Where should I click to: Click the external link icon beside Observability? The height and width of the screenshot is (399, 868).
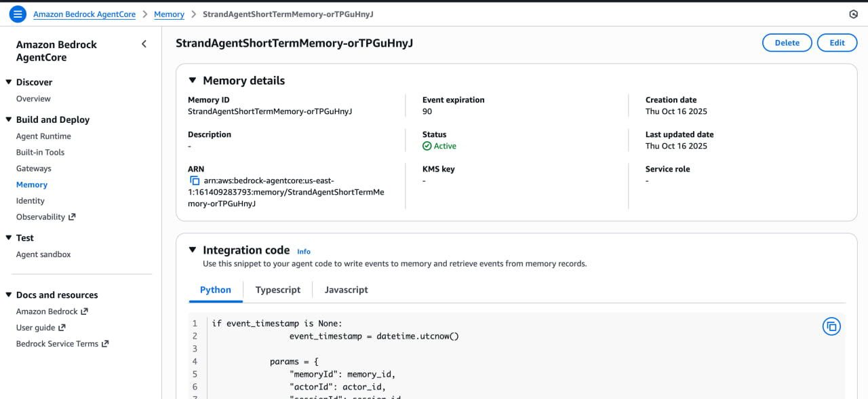click(x=72, y=217)
